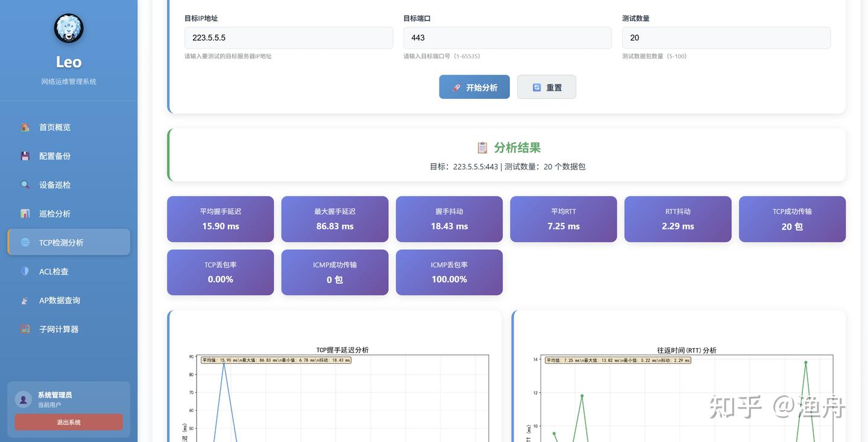This screenshot has height=442, width=868.
Task: Click the 子网计算器 calculator icon
Action: [x=24, y=328]
